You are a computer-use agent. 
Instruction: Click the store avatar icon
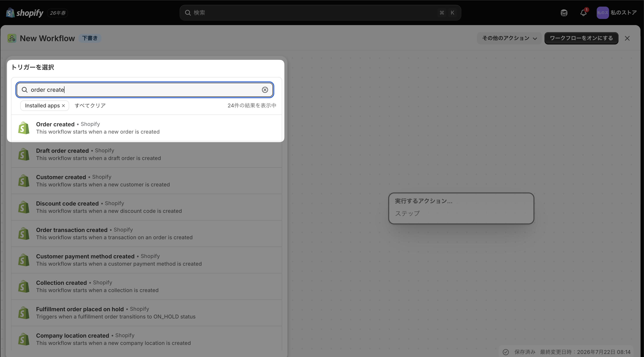(602, 13)
